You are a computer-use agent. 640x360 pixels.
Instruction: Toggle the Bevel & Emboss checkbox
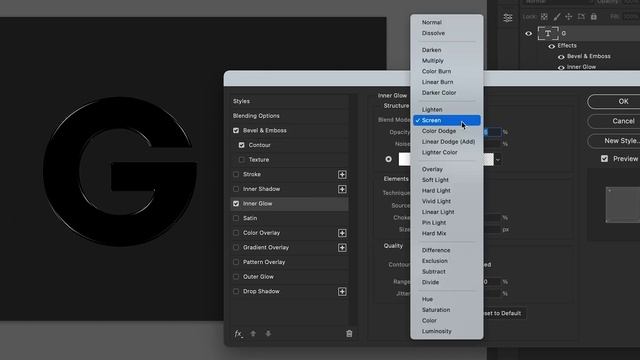(236, 131)
